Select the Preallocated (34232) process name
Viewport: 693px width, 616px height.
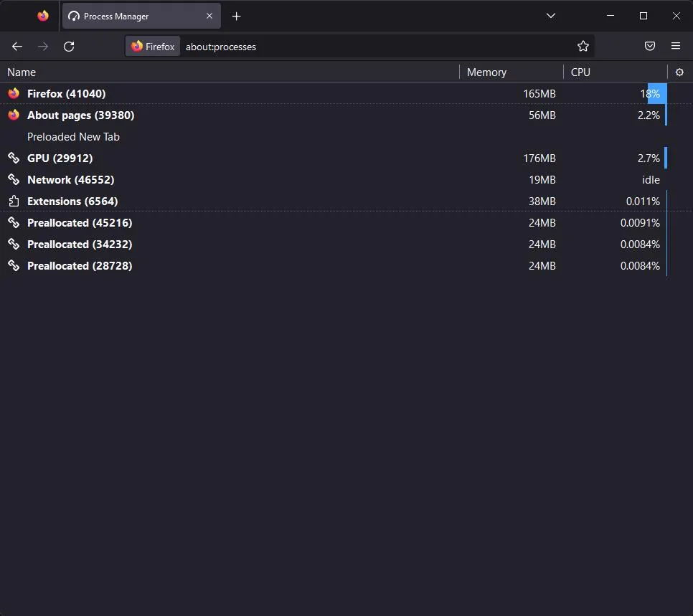(x=80, y=245)
